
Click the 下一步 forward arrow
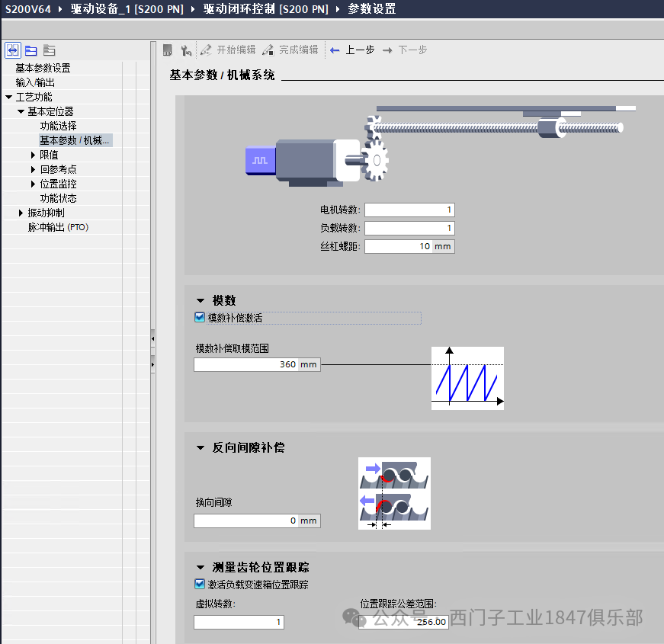tap(387, 50)
